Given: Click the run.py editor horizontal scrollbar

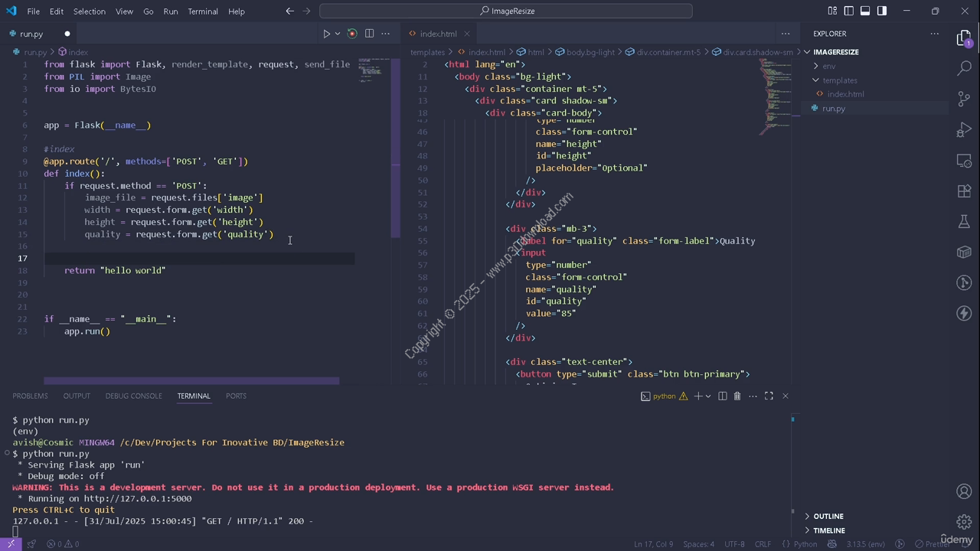Looking at the screenshot, I should coord(191,380).
